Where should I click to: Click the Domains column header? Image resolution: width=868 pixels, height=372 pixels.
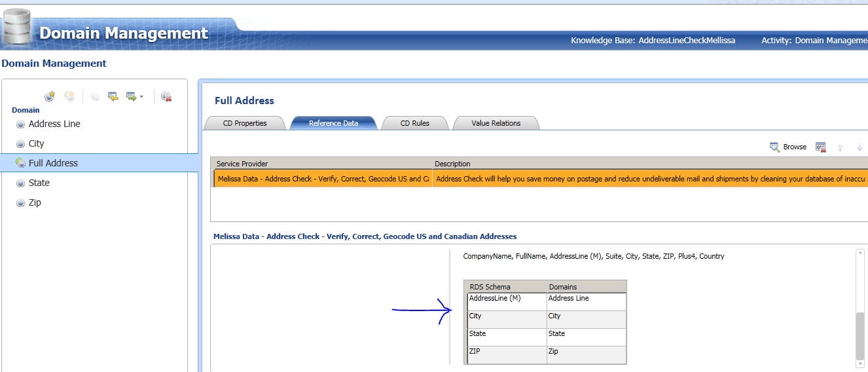click(x=587, y=287)
